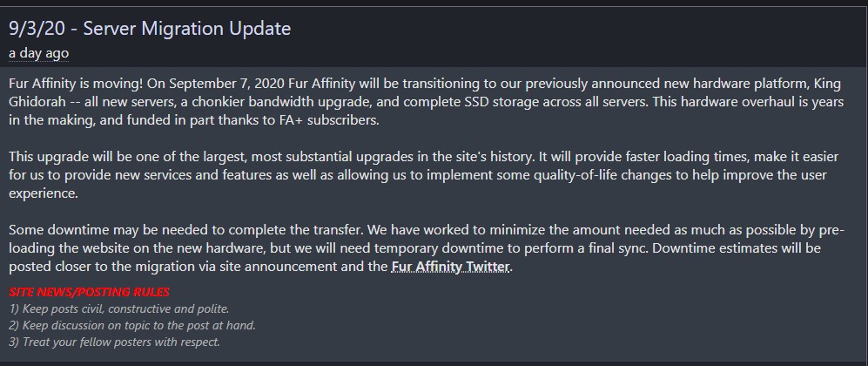Viewport: 868px width, 366px height.
Task: Open the Fur Affinity Twitter link
Action: (x=451, y=267)
